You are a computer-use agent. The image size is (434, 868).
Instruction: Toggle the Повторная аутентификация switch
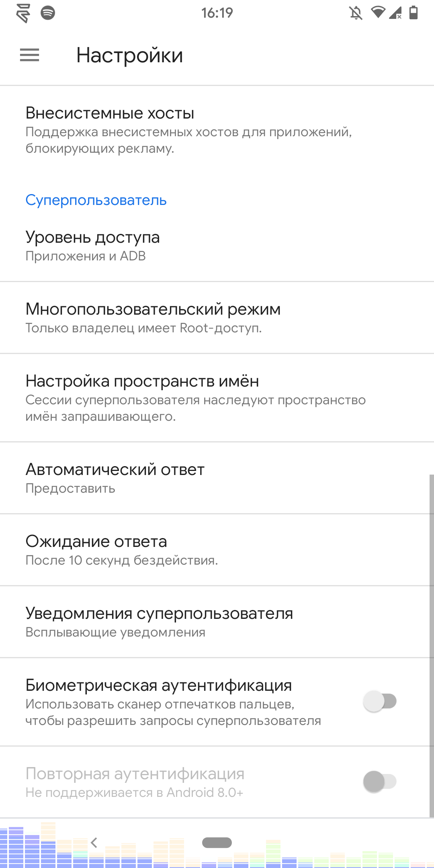[x=380, y=782]
